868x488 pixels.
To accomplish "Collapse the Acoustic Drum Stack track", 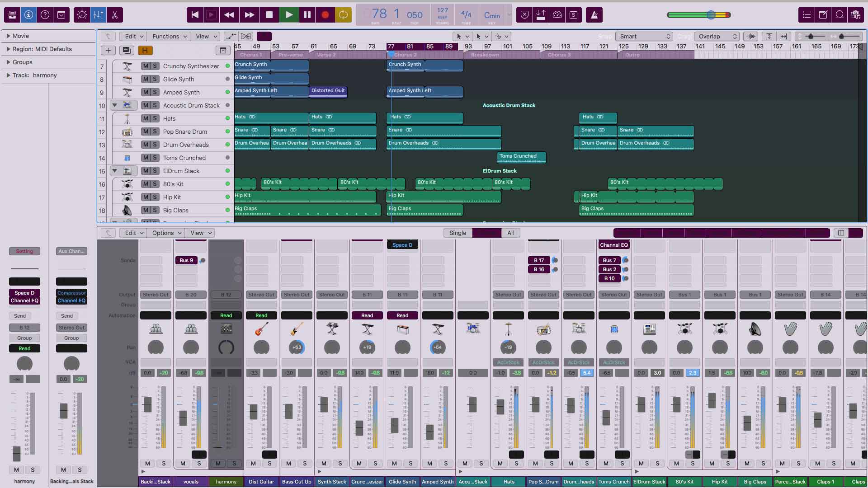I will [x=115, y=105].
